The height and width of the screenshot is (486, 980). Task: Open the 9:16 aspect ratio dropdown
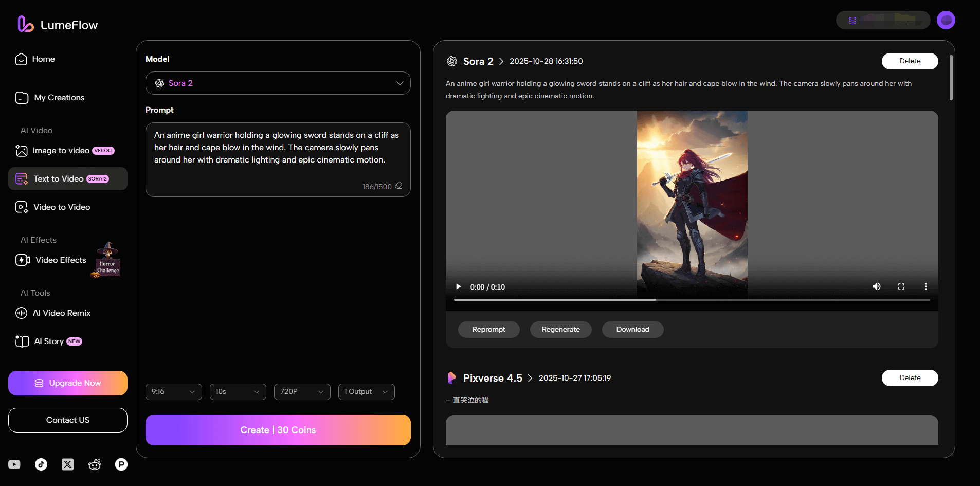pyautogui.click(x=173, y=391)
